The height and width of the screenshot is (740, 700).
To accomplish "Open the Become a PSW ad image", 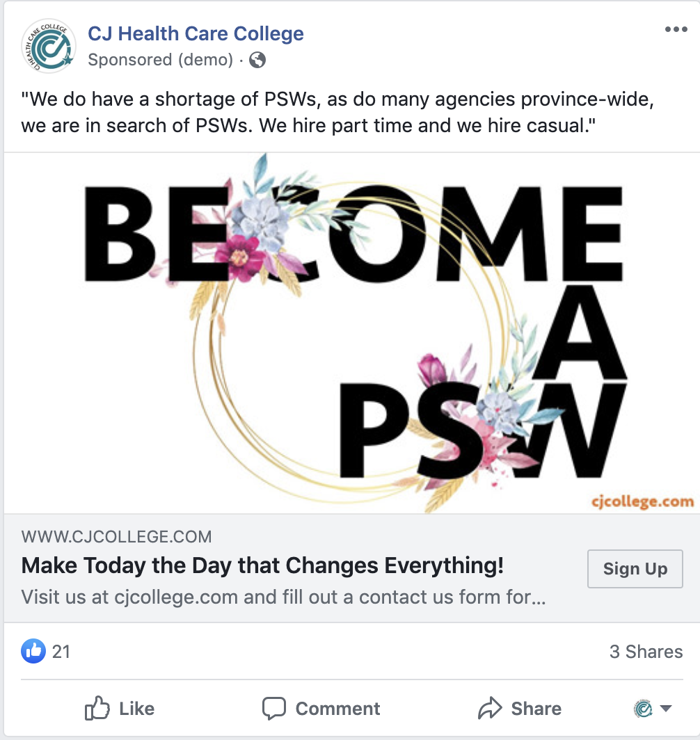I will point(351,332).
